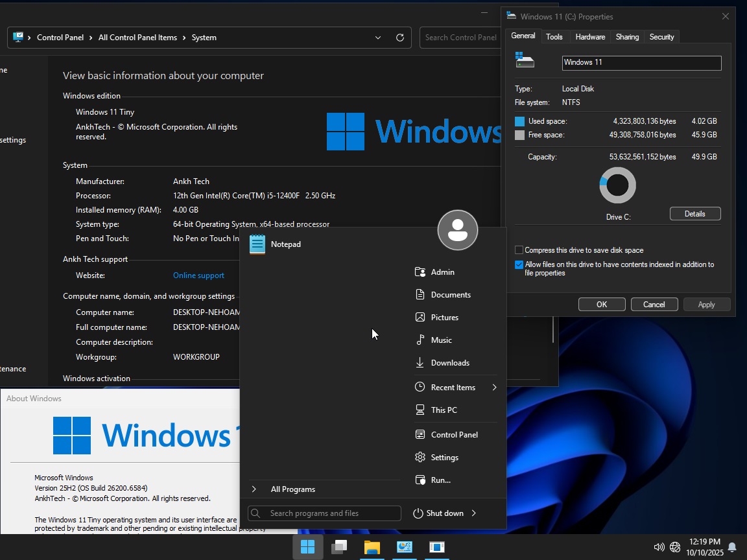
Task: Click the Online support link
Action: pos(198,275)
